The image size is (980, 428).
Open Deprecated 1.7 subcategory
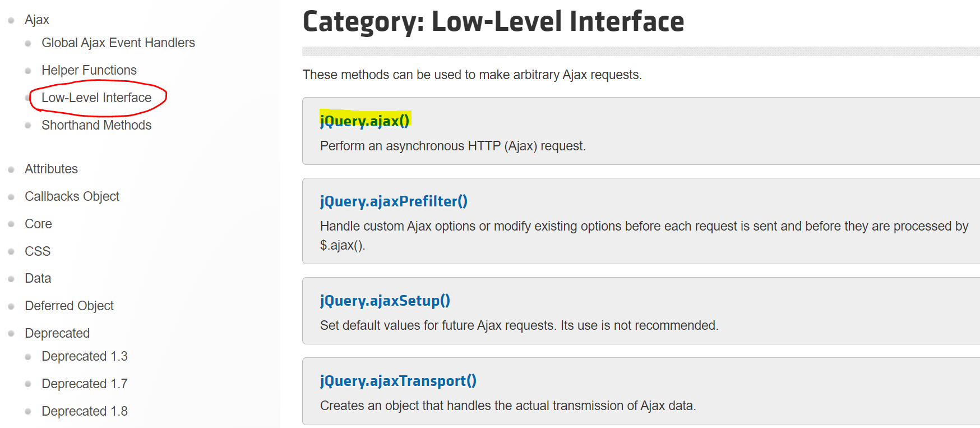(85, 384)
